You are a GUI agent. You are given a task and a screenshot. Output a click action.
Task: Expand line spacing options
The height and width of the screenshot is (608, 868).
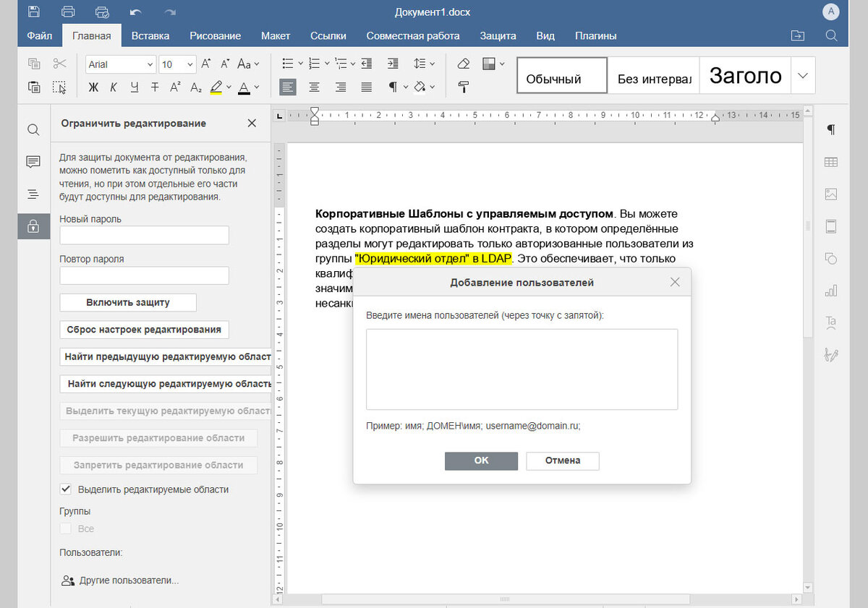point(432,64)
